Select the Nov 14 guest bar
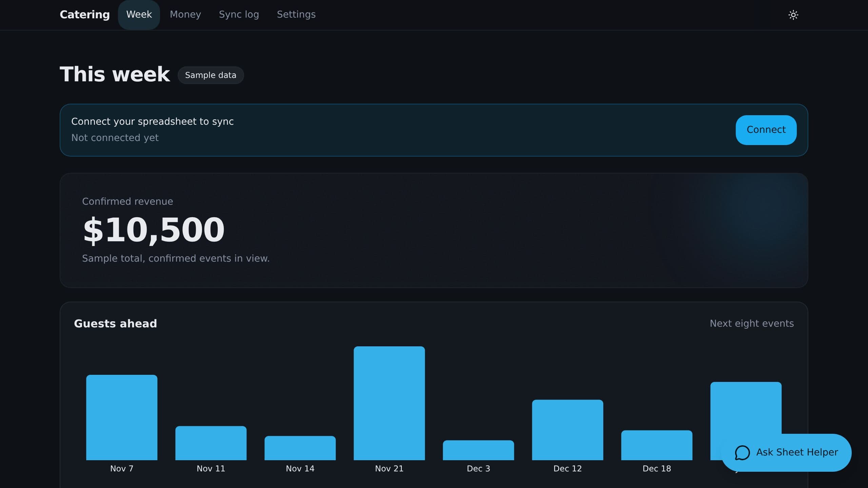This screenshot has width=868, height=488. (x=300, y=448)
